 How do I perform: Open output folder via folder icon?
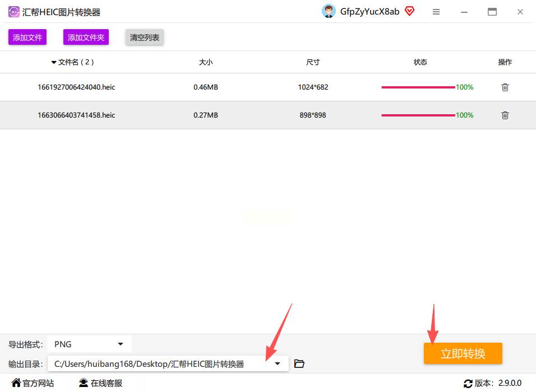tap(299, 363)
